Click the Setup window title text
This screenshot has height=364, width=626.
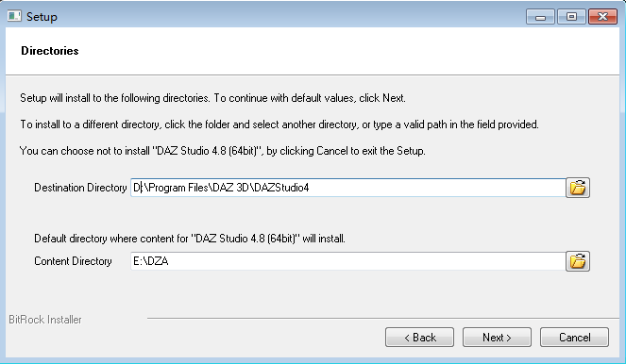(42, 17)
